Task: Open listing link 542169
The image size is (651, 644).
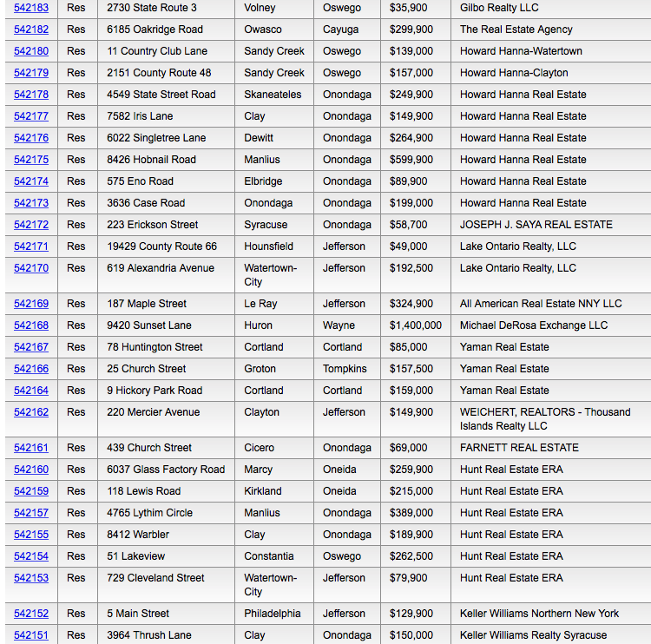Action: (31, 304)
